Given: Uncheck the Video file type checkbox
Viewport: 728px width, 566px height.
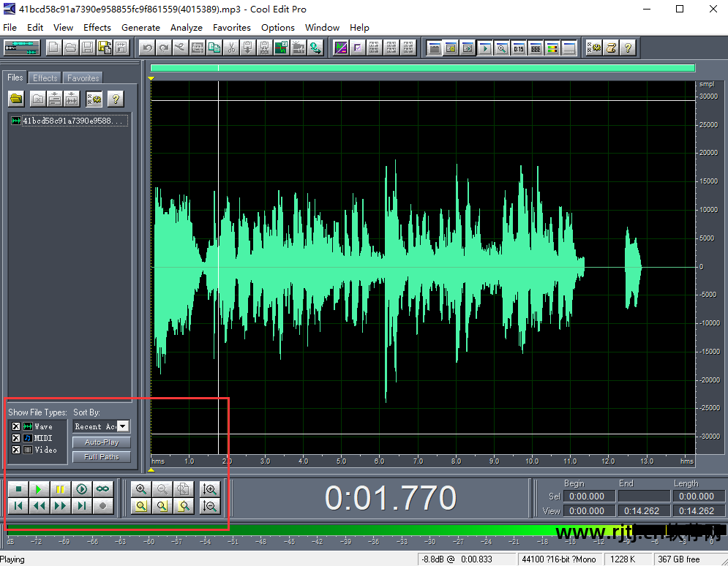Looking at the screenshot, I should tap(16, 450).
